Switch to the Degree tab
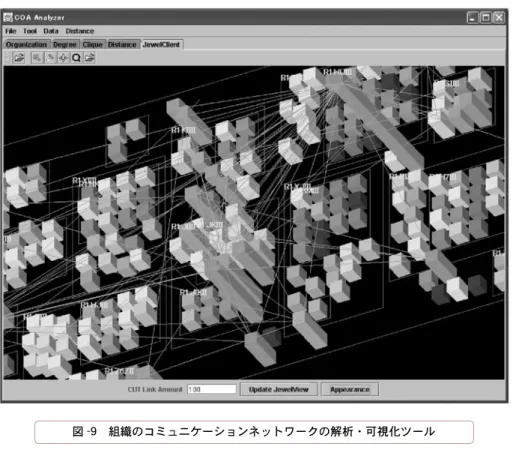This screenshot has width=513, height=450. tap(65, 44)
